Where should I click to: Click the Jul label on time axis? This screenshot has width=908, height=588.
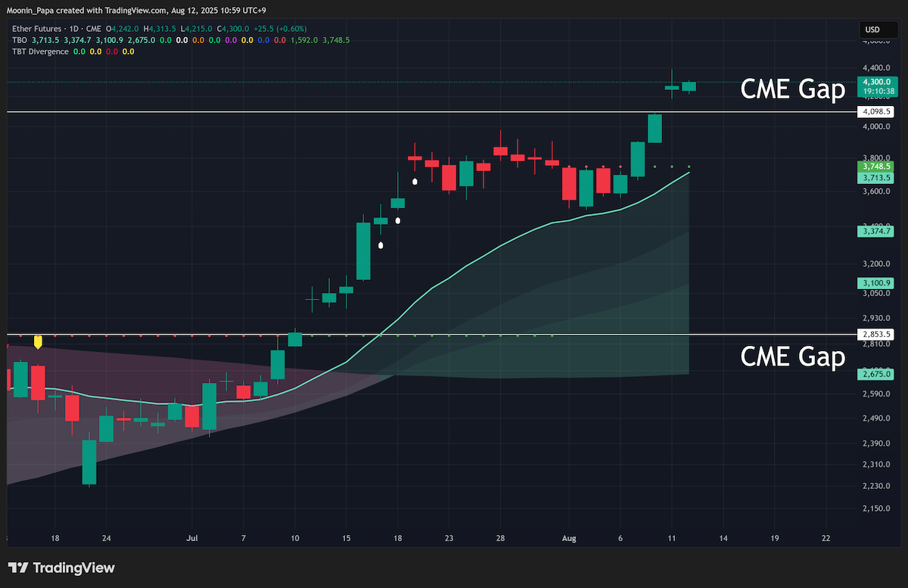click(x=192, y=539)
